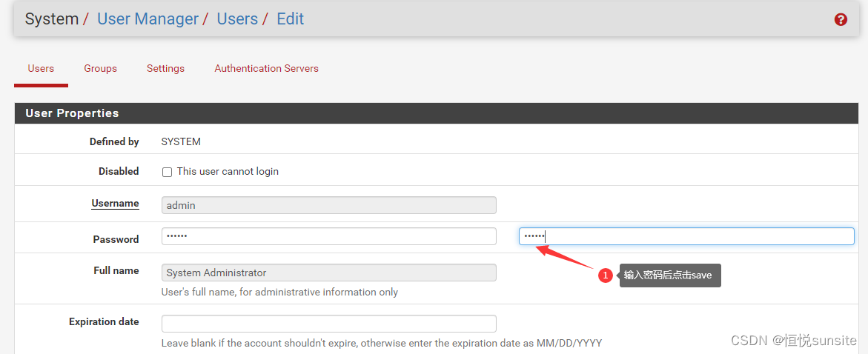
Task: Click the Full name field 'System Administrator'
Action: coord(329,273)
